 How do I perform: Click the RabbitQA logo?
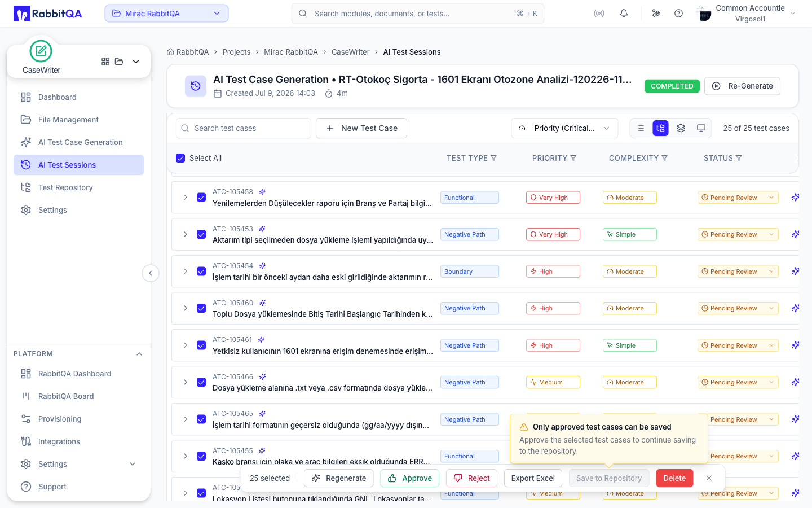[x=48, y=14]
